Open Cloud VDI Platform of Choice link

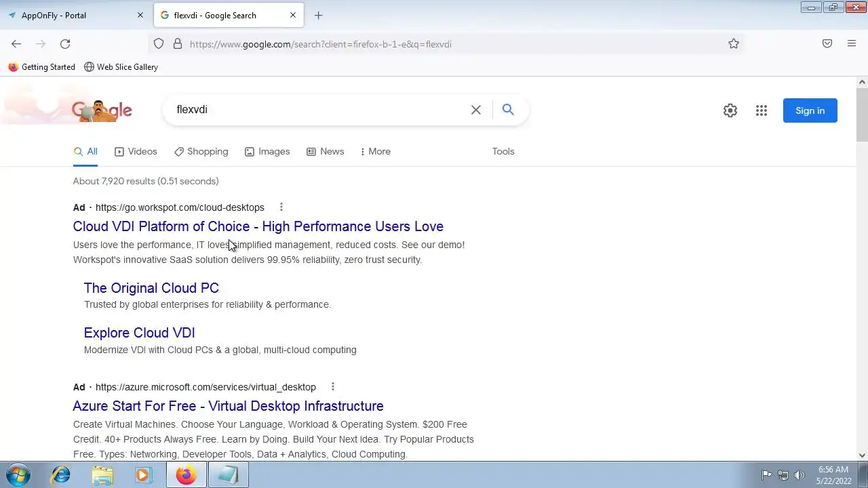pos(258,226)
